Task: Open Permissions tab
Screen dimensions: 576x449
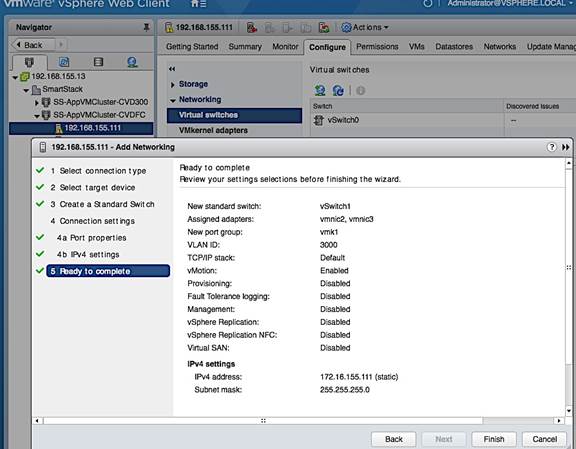Action: [377, 47]
